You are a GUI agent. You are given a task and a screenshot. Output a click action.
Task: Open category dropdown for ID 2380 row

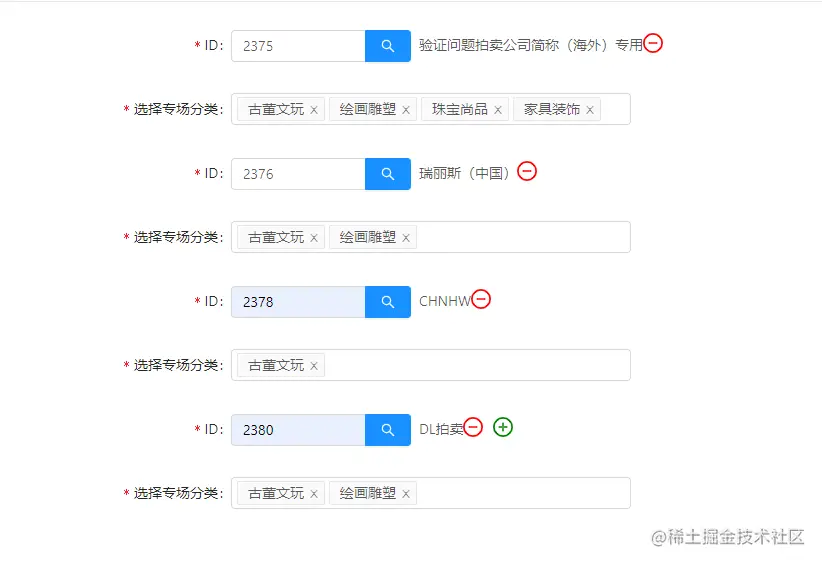pos(520,493)
